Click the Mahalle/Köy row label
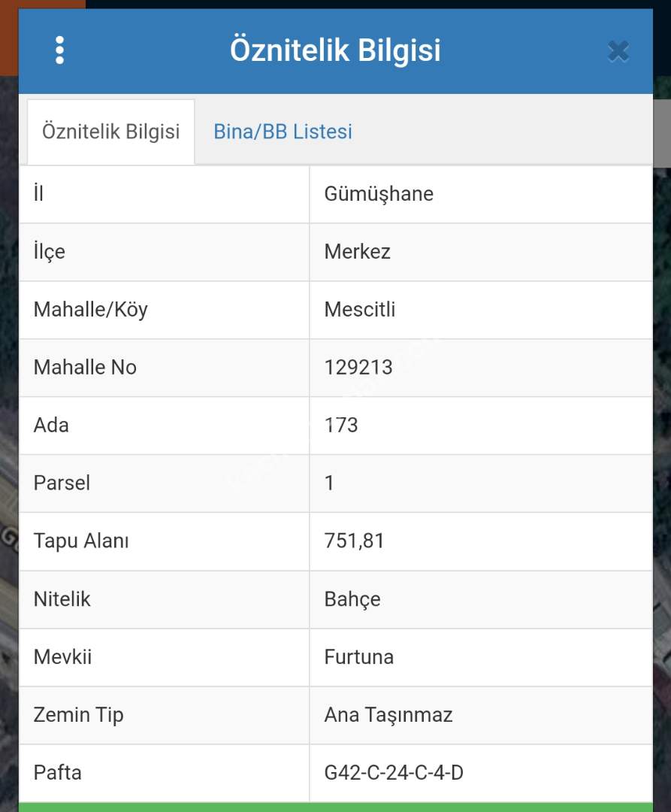The width and height of the screenshot is (671, 812). tap(90, 309)
